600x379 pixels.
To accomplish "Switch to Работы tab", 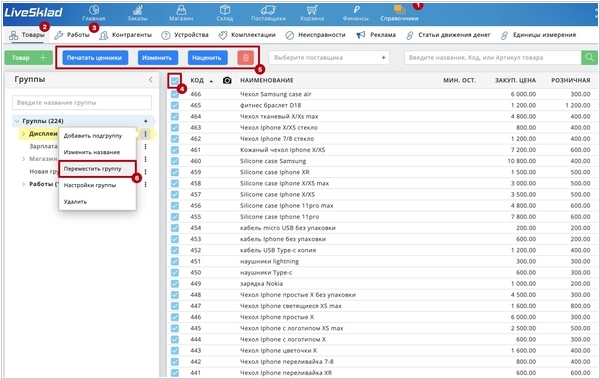I will pos(72,35).
